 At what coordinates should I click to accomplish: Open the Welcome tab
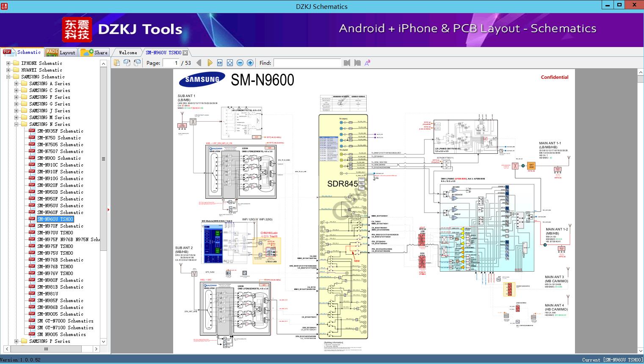point(128,53)
